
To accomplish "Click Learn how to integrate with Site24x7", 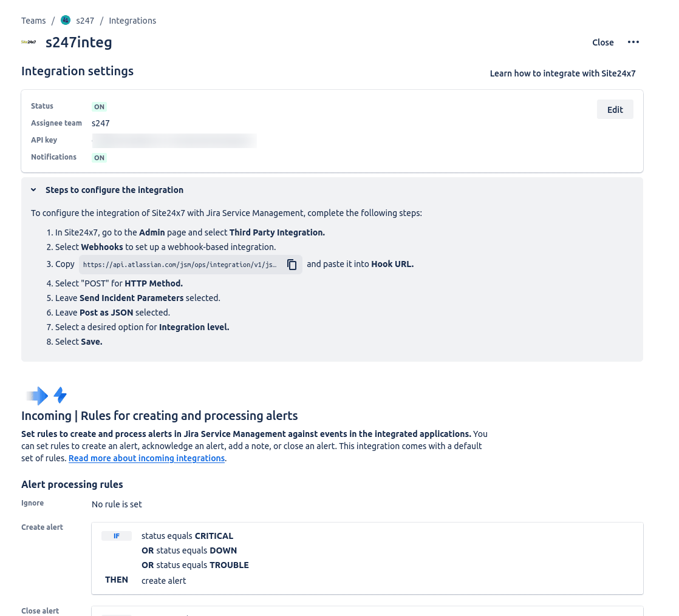I will pyautogui.click(x=562, y=73).
